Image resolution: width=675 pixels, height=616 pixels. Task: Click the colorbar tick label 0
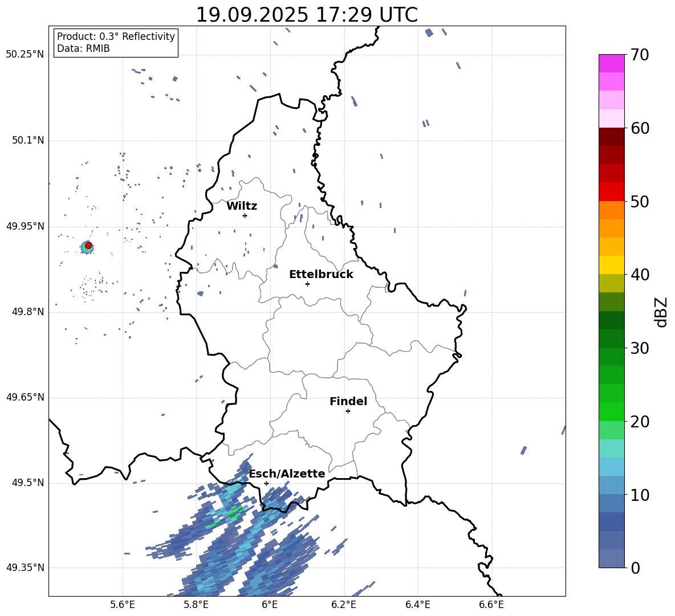coord(635,568)
